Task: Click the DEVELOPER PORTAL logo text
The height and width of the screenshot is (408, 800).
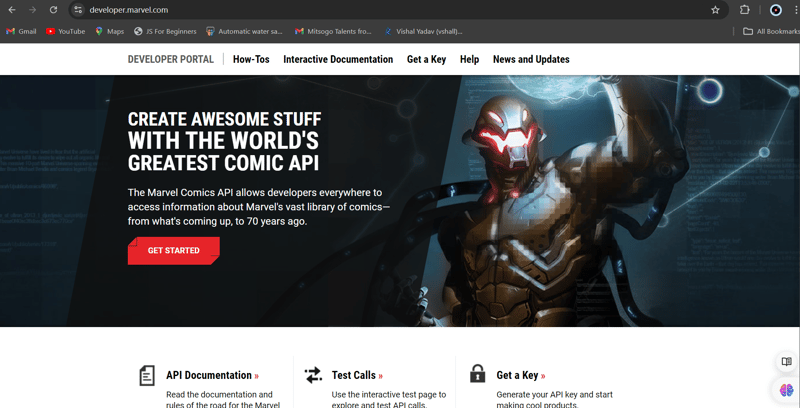Action: pyautogui.click(x=170, y=59)
